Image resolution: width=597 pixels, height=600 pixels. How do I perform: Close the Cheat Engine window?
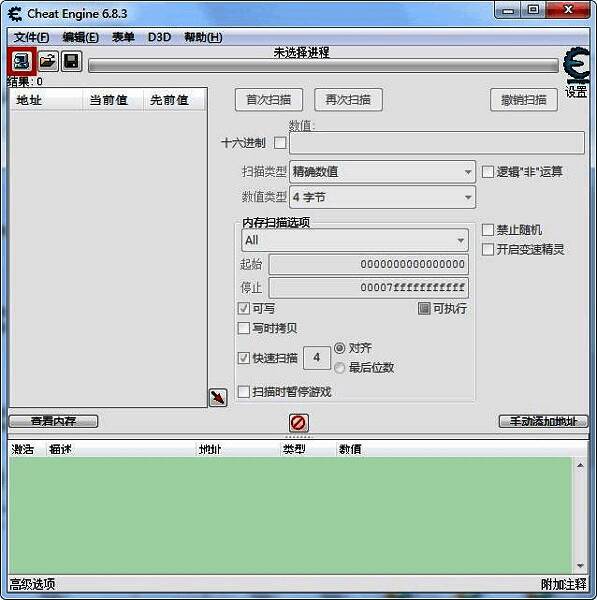pos(568,10)
